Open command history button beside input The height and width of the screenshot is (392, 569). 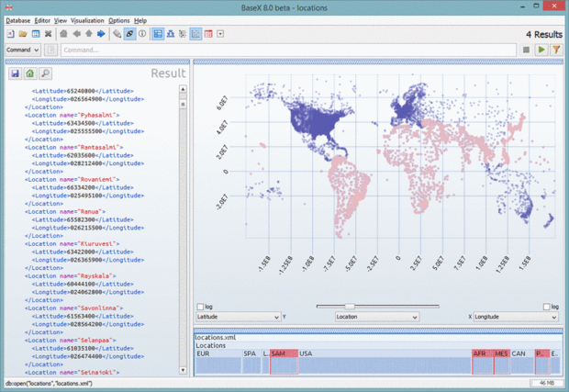click(50, 50)
